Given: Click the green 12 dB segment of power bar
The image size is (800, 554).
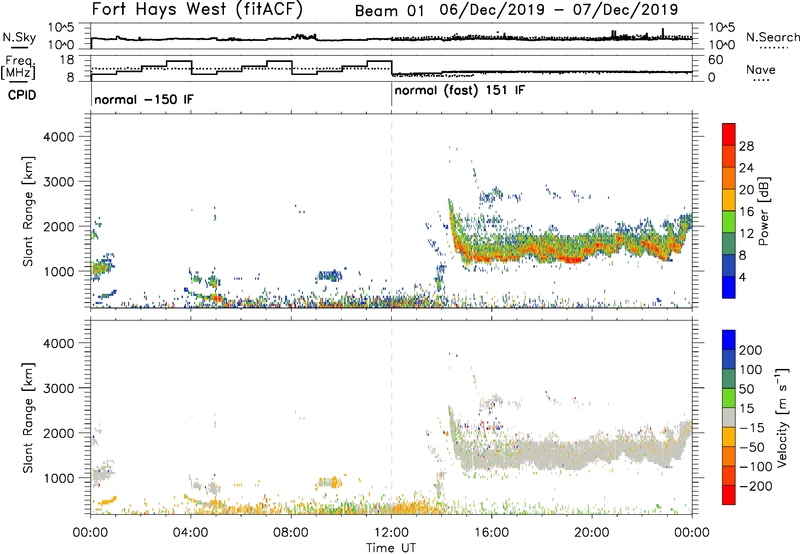Looking at the screenshot, I should pos(729,222).
